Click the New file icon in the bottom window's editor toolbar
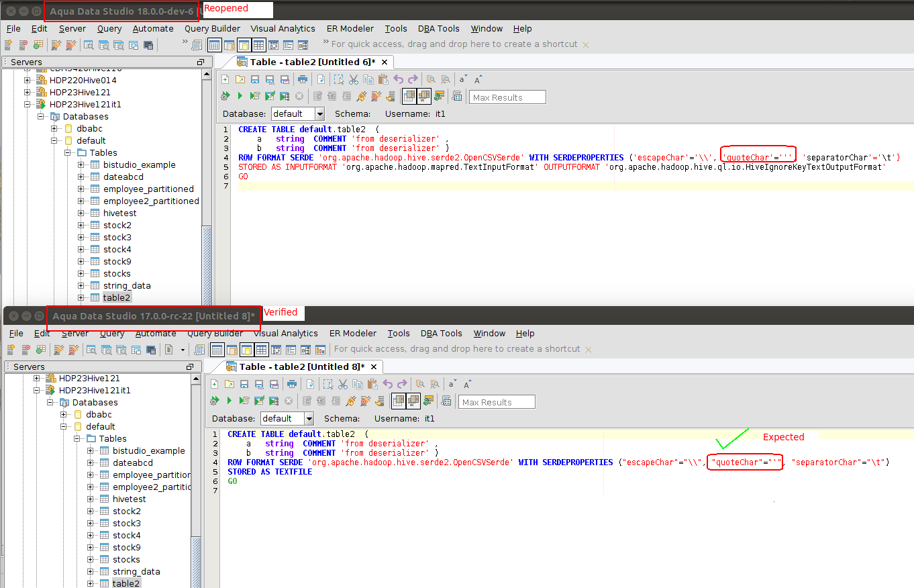This screenshot has height=588, width=914. pyautogui.click(x=215, y=384)
